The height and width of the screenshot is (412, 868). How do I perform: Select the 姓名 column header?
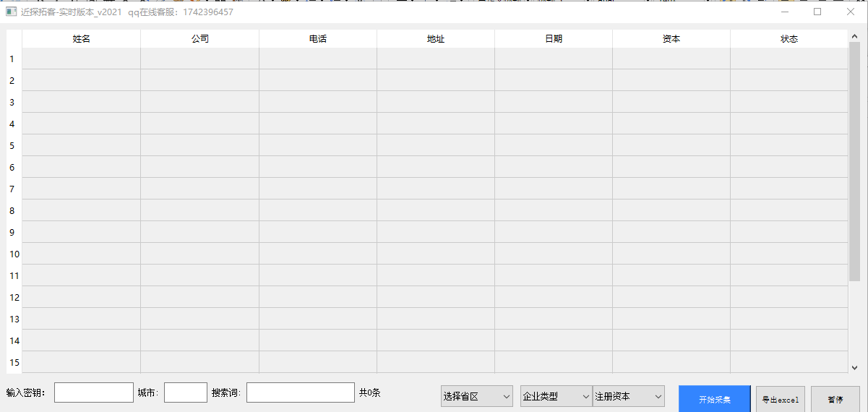(82, 39)
